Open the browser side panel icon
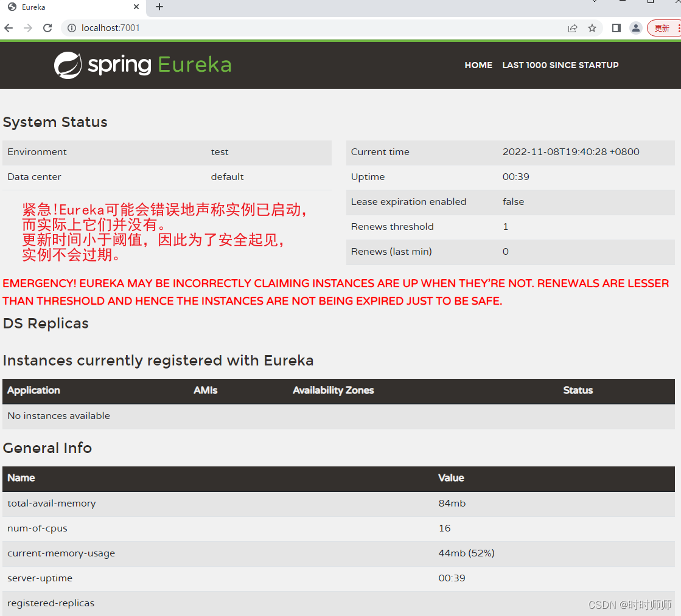Image resolution: width=681 pixels, height=616 pixels. pos(616,28)
